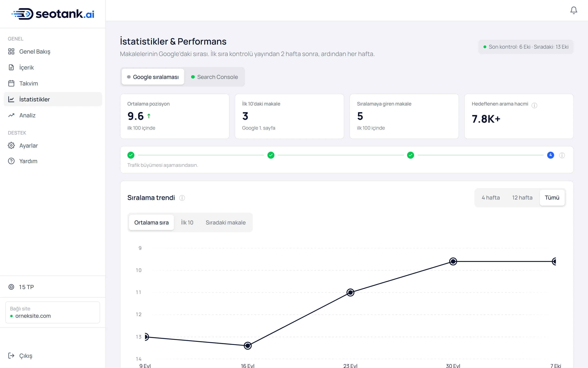Click the İlk 10'daki makale card

289,116
